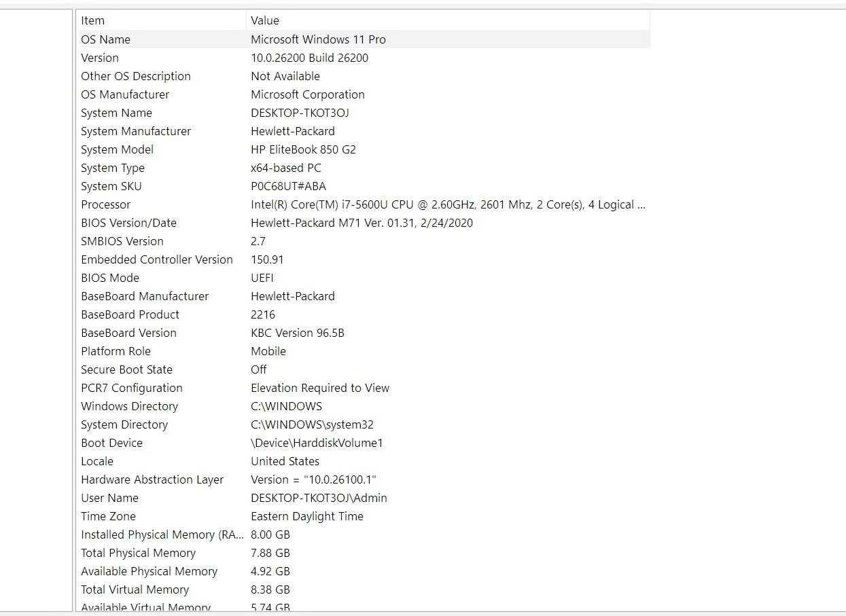Click the 150.91 value
846x616 pixels.
[x=267, y=259]
